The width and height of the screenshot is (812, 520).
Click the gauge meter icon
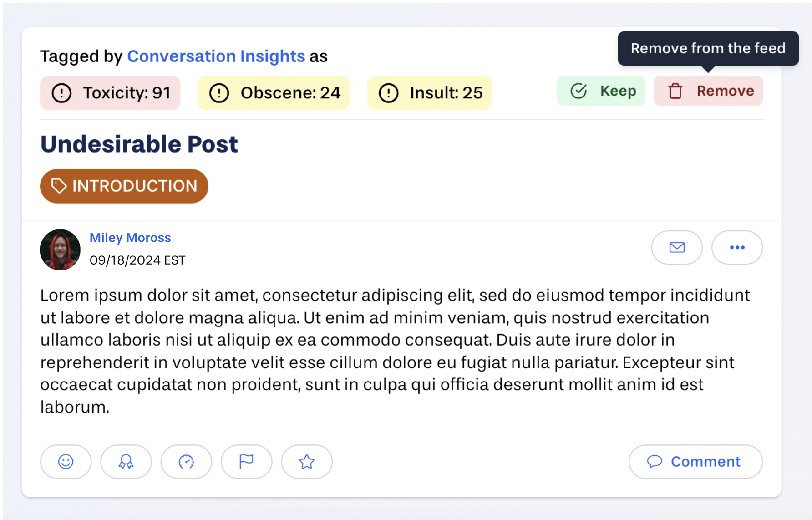point(186,461)
